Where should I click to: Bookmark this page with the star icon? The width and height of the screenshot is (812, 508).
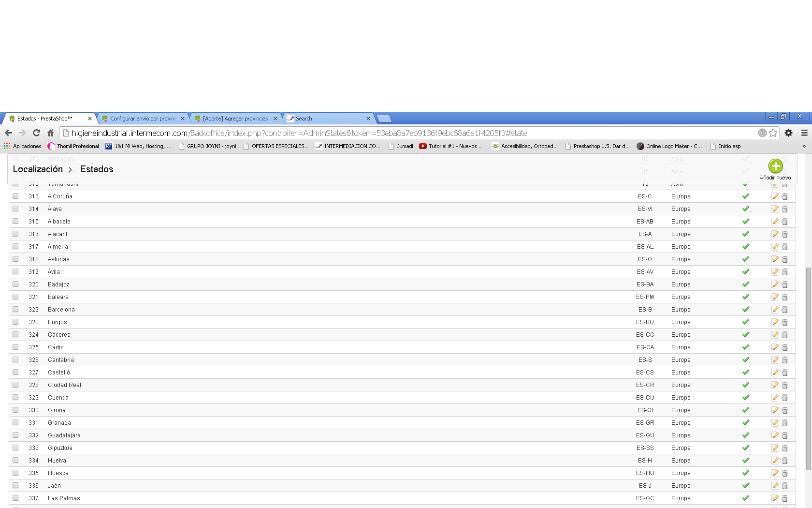pyautogui.click(x=773, y=133)
